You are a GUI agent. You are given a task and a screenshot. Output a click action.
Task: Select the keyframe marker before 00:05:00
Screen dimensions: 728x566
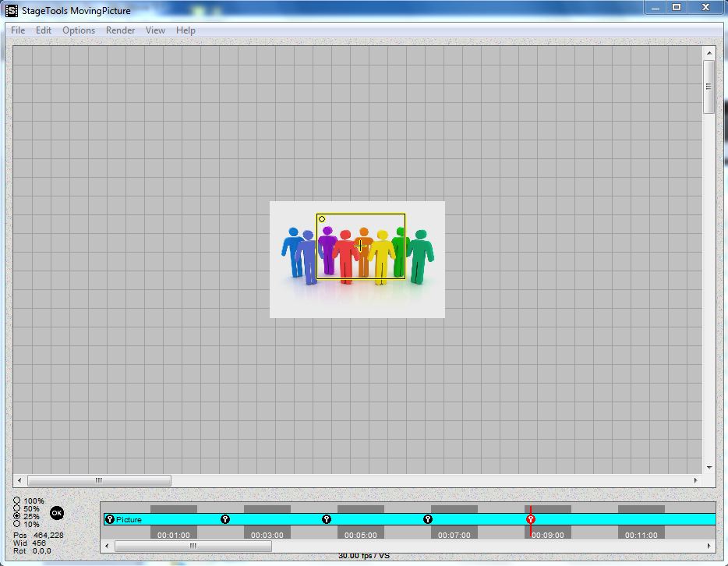[x=327, y=519]
